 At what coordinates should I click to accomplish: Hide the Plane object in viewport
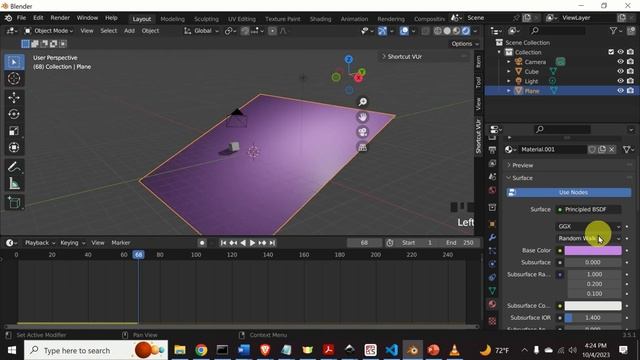tap(620, 91)
